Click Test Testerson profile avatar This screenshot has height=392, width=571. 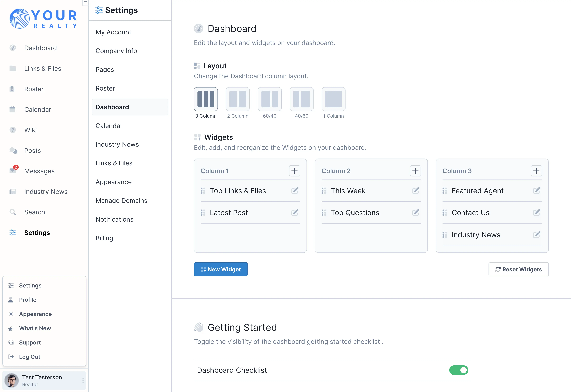click(11, 381)
